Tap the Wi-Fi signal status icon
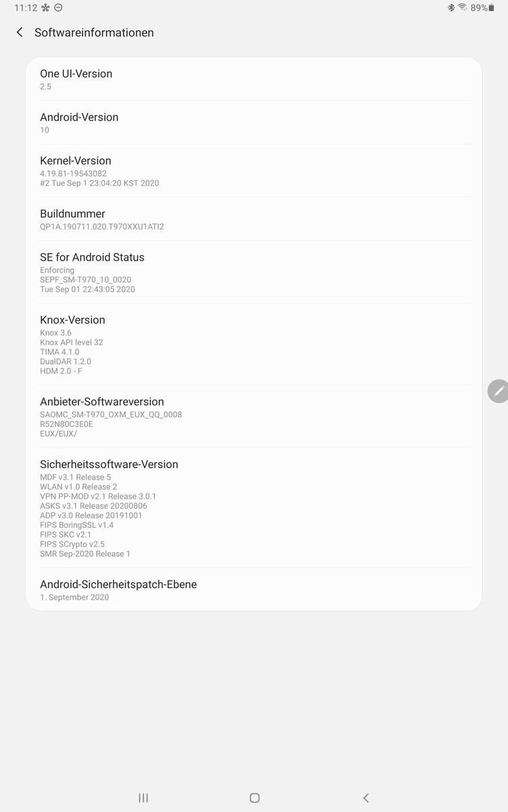Screen dimensions: 508x812 [463, 7]
